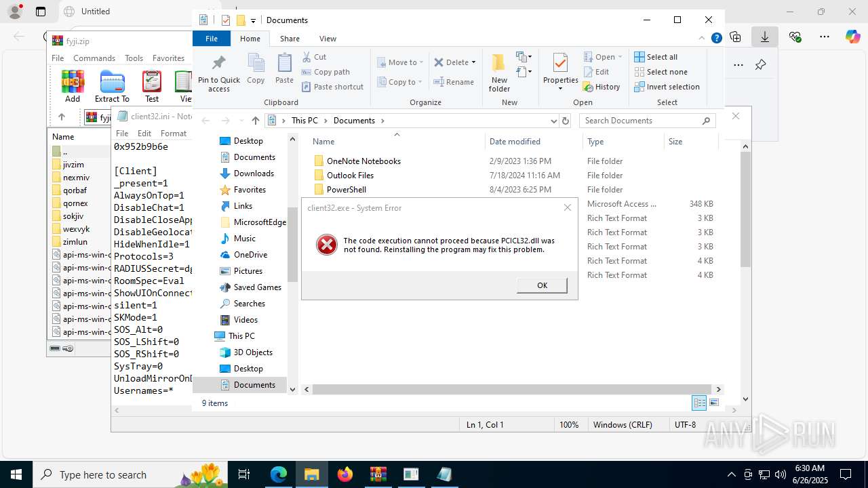Click Extract To in WinRAR toolbar
868x488 pixels.
click(112, 86)
